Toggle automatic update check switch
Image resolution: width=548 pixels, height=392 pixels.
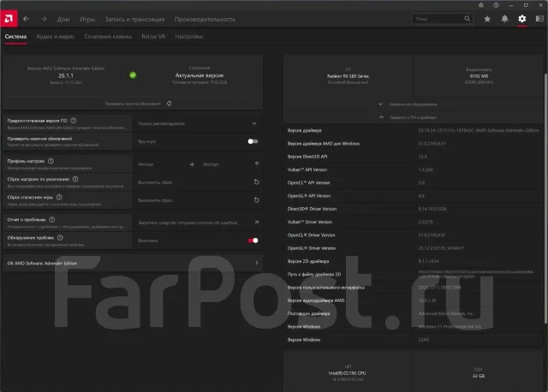253,141
